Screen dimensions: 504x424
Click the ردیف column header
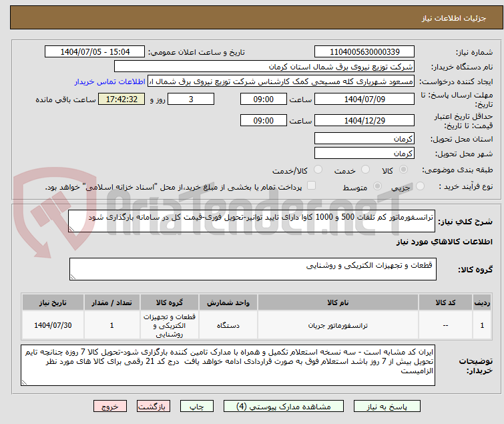[x=482, y=302]
